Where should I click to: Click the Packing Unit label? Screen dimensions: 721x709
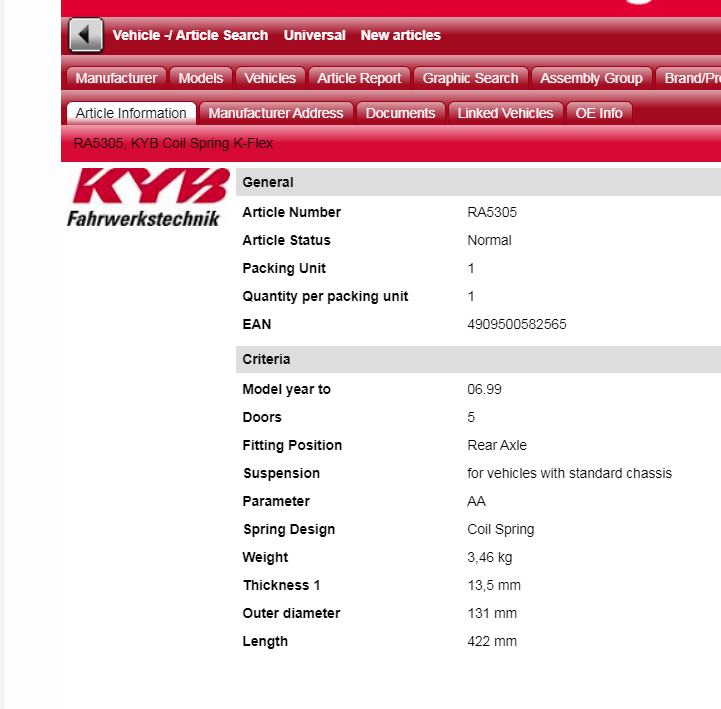click(x=284, y=269)
